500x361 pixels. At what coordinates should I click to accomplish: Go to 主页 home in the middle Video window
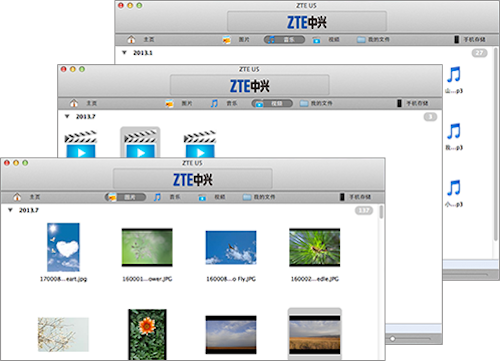(x=83, y=103)
